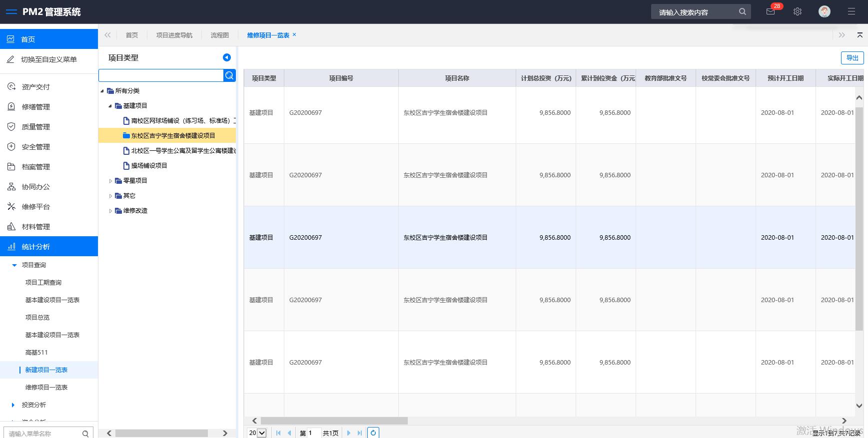Open the page size dropdown showing 20

[257, 433]
